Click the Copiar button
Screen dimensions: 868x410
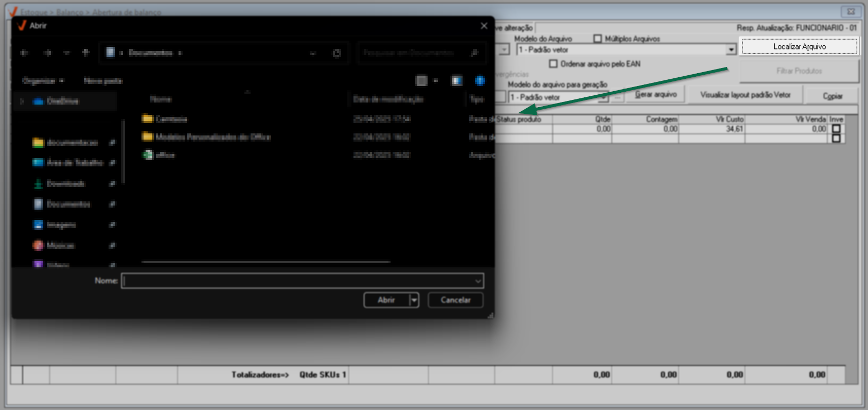832,96
